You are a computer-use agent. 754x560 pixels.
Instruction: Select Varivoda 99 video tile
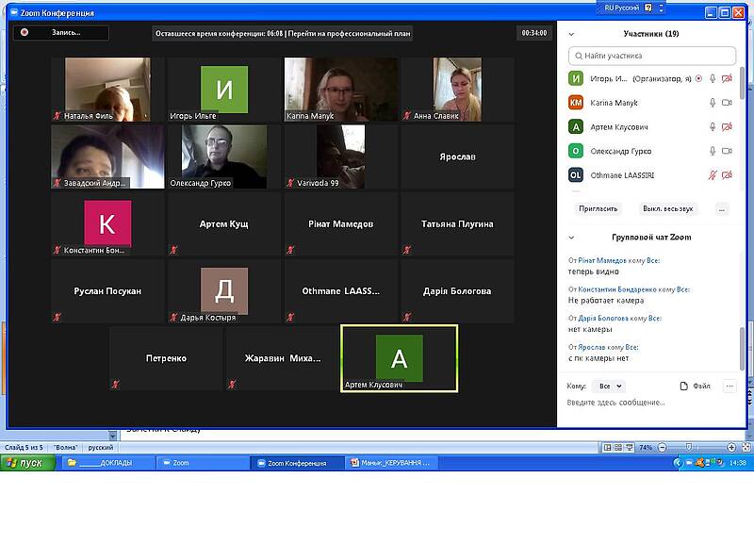tap(341, 156)
